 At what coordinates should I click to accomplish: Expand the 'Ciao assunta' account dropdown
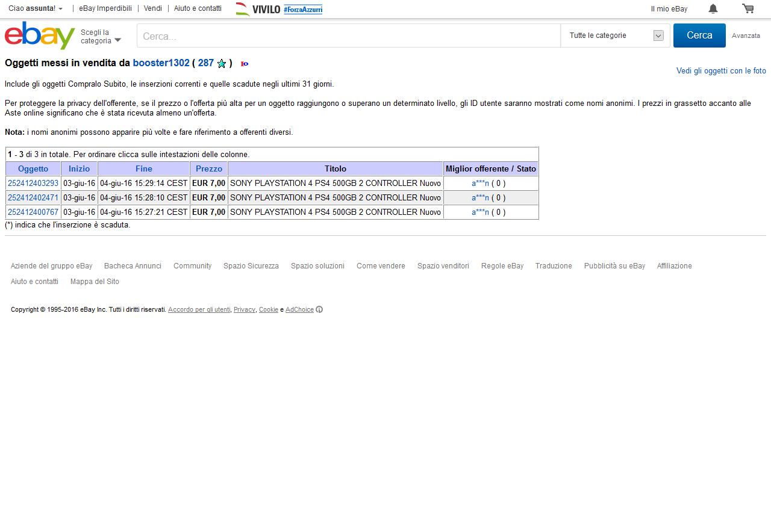pos(36,9)
